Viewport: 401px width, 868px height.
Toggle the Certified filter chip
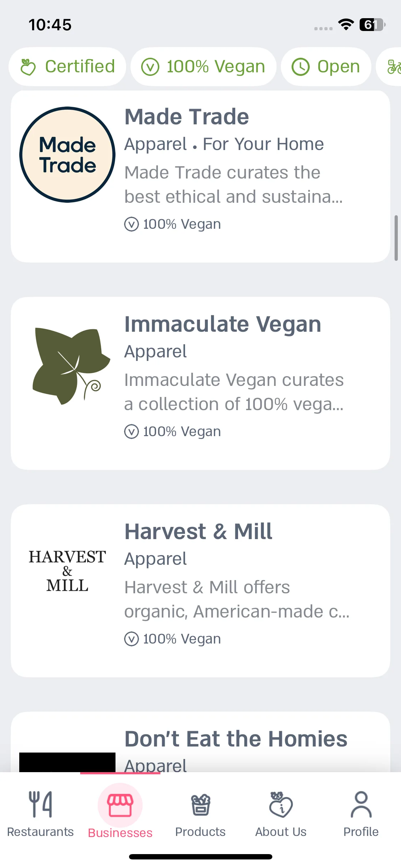(x=67, y=67)
